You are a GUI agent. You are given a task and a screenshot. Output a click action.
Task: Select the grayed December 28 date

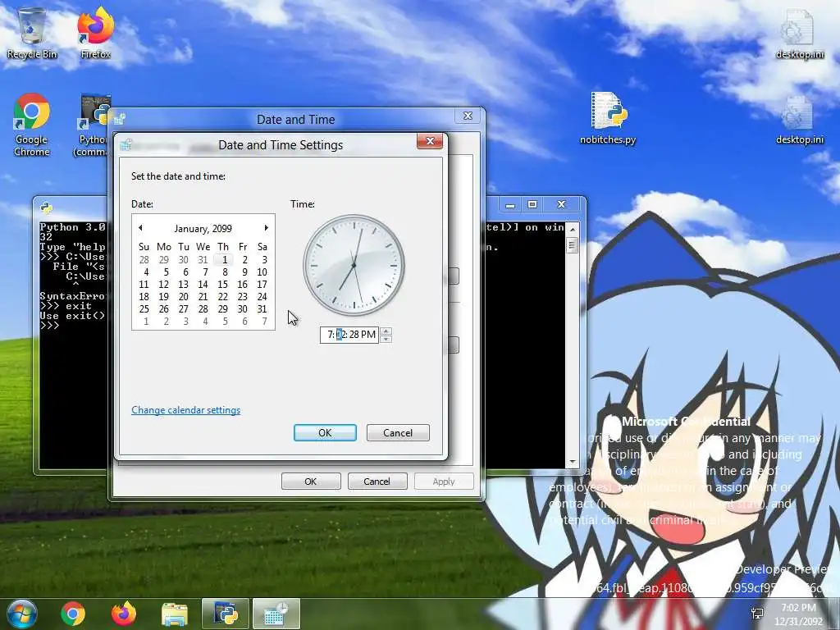[x=144, y=260]
